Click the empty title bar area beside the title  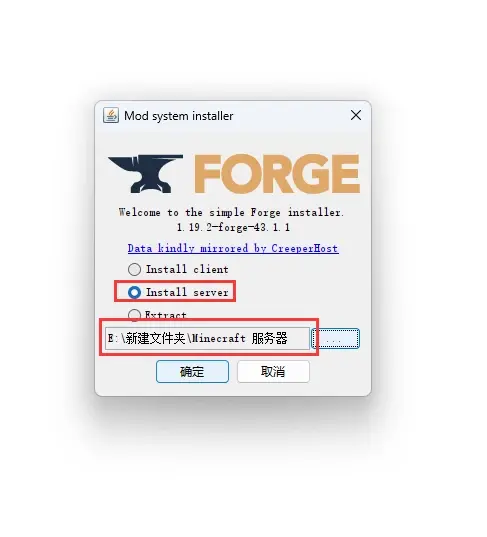point(291,116)
